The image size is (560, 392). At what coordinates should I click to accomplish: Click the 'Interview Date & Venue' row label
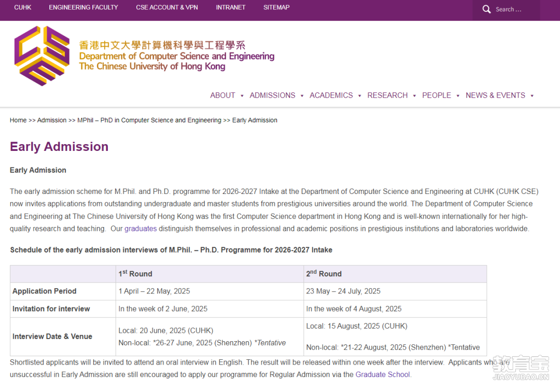coord(52,337)
